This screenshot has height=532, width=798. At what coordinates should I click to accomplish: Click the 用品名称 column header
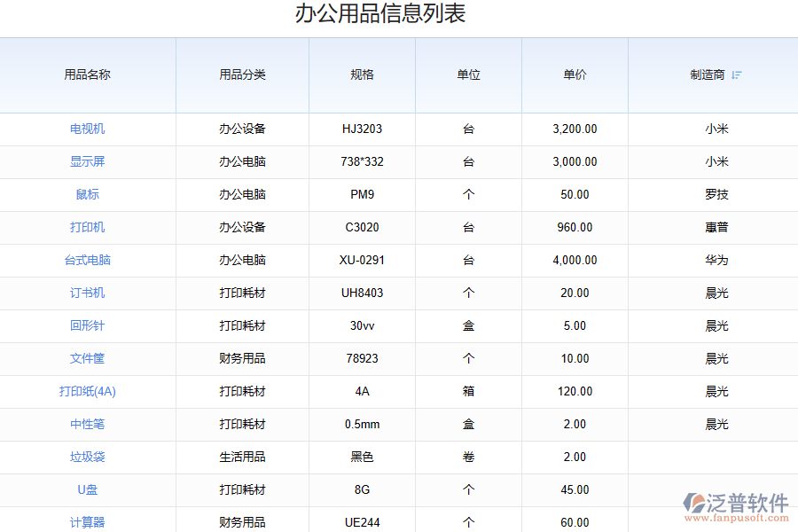(88, 75)
